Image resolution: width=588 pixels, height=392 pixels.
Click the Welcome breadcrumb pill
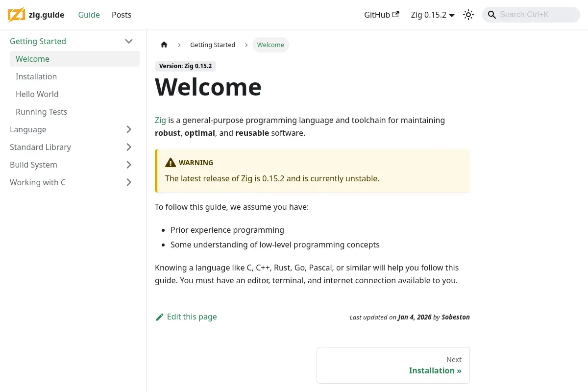pos(270,45)
